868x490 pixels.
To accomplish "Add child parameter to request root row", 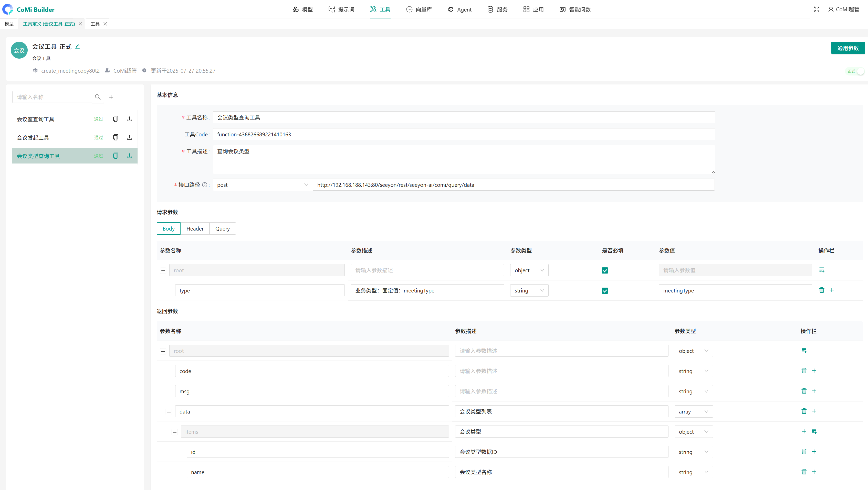I will (x=822, y=270).
